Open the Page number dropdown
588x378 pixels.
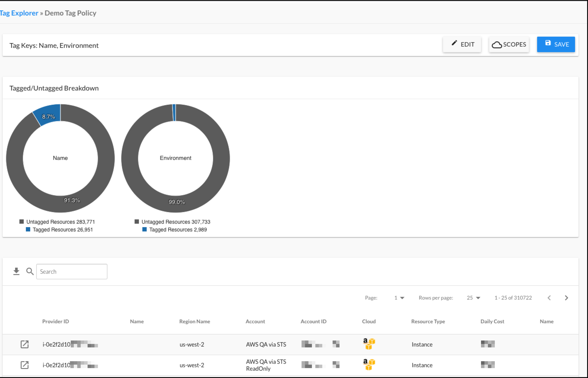coord(399,298)
